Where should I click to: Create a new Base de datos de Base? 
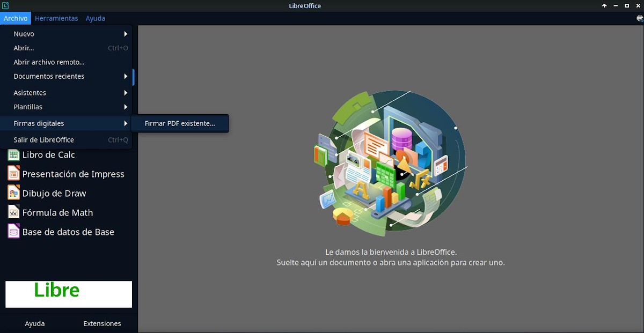coord(68,232)
